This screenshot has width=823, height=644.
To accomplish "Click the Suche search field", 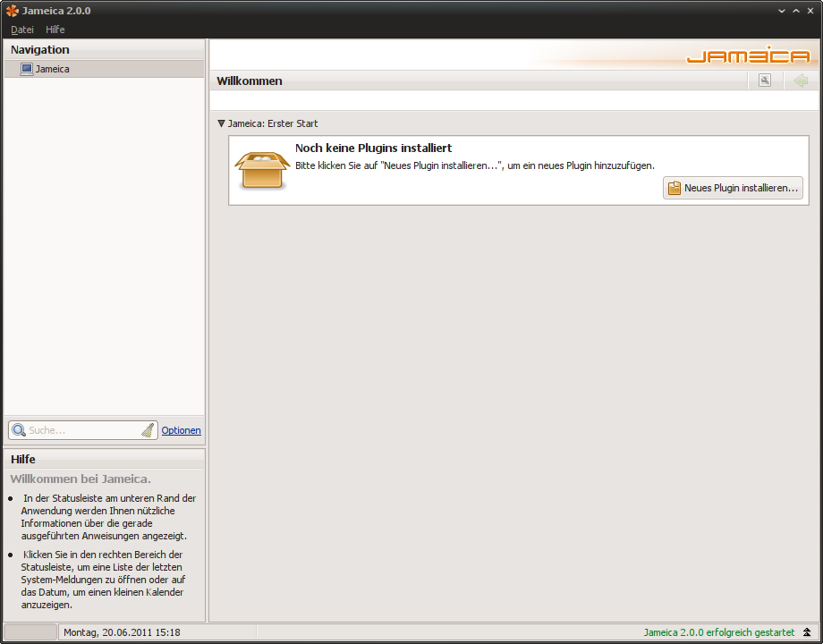I will click(x=83, y=430).
